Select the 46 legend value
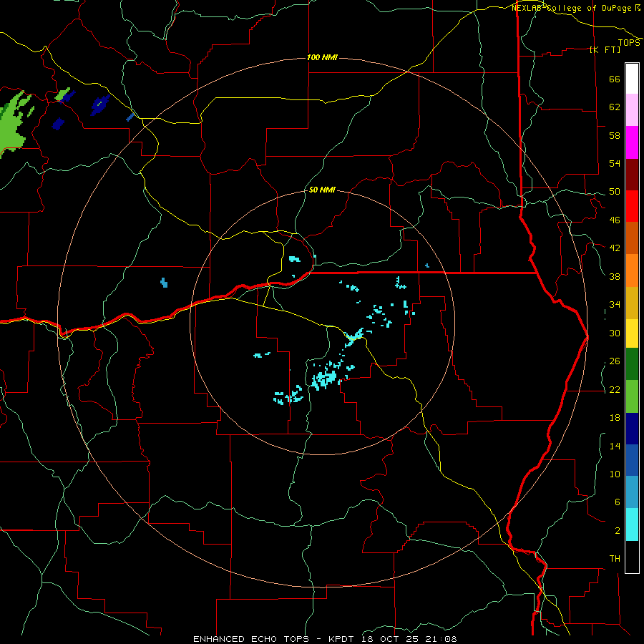Viewport: 644px width, 644px height. 615,220
